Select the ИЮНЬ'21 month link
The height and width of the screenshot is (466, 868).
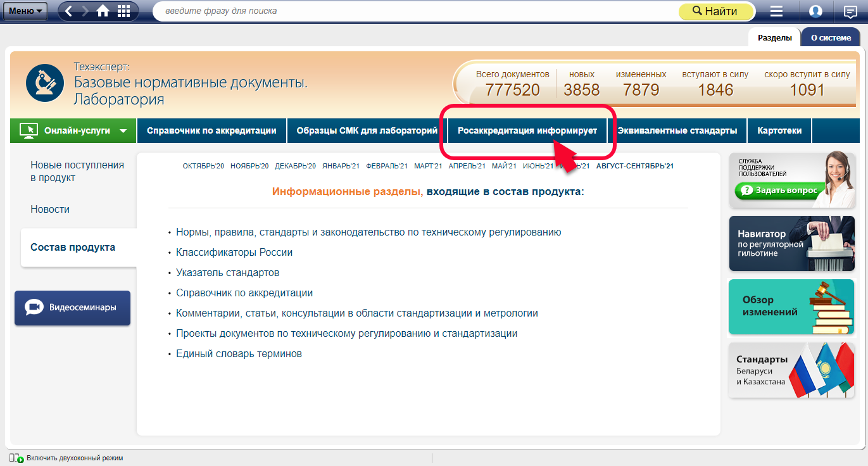[x=538, y=166]
